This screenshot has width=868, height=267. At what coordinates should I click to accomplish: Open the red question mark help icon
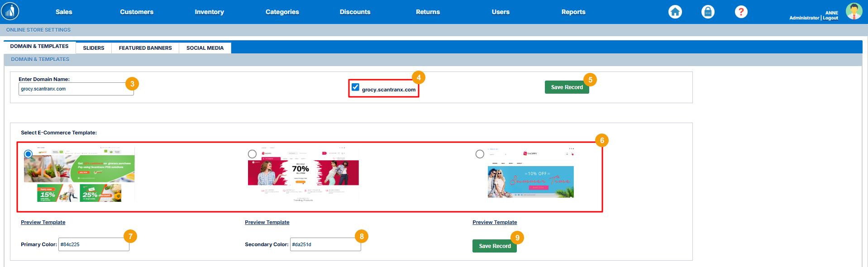[x=741, y=12]
